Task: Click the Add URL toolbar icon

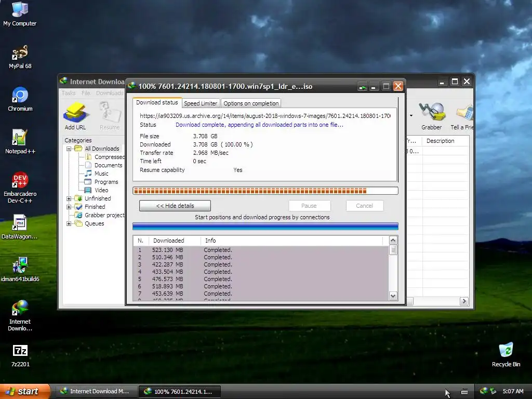Action: pyautogui.click(x=75, y=116)
